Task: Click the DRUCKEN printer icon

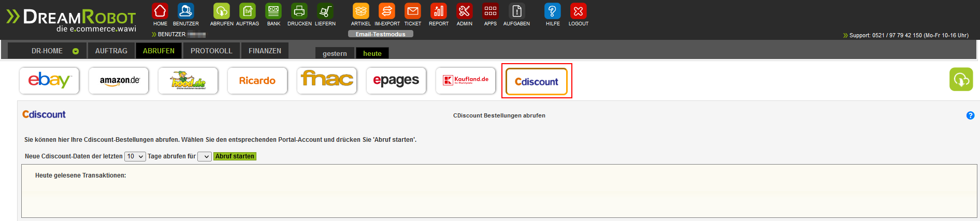Action: (299, 11)
